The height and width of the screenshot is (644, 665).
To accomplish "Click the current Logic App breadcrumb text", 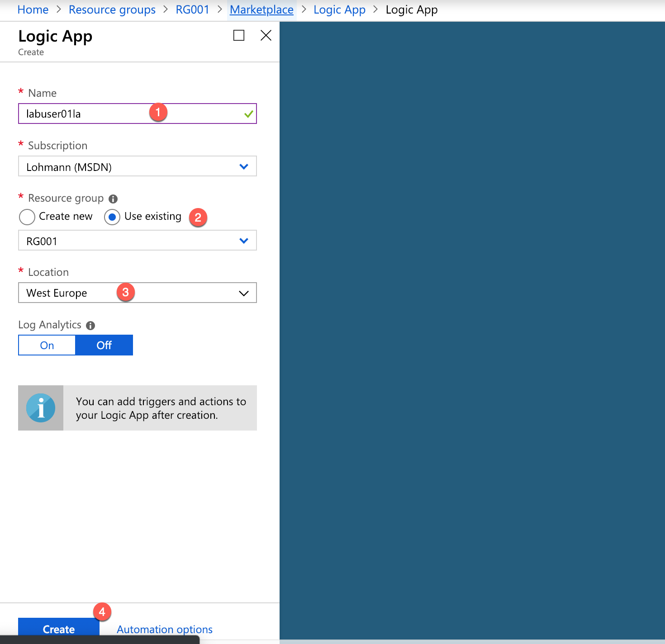I will 412,9.
